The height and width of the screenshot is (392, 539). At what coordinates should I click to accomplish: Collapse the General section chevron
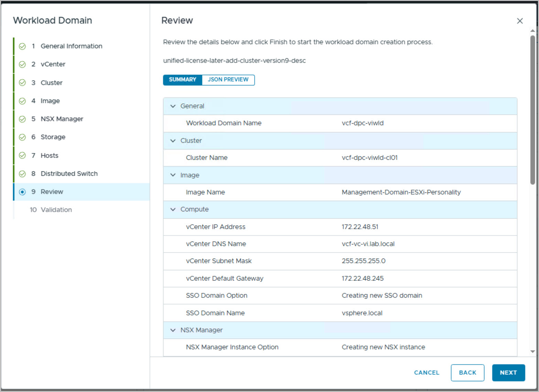[x=173, y=106]
